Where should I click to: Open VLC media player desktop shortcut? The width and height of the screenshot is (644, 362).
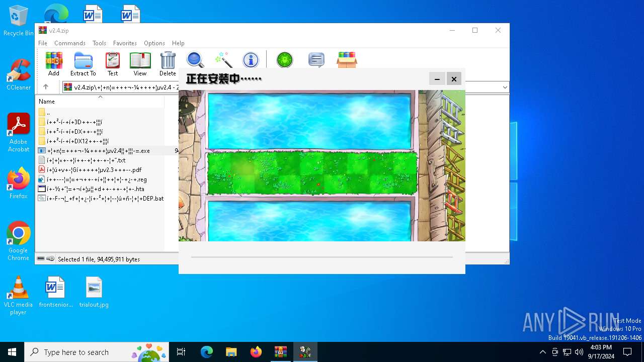click(x=18, y=296)
